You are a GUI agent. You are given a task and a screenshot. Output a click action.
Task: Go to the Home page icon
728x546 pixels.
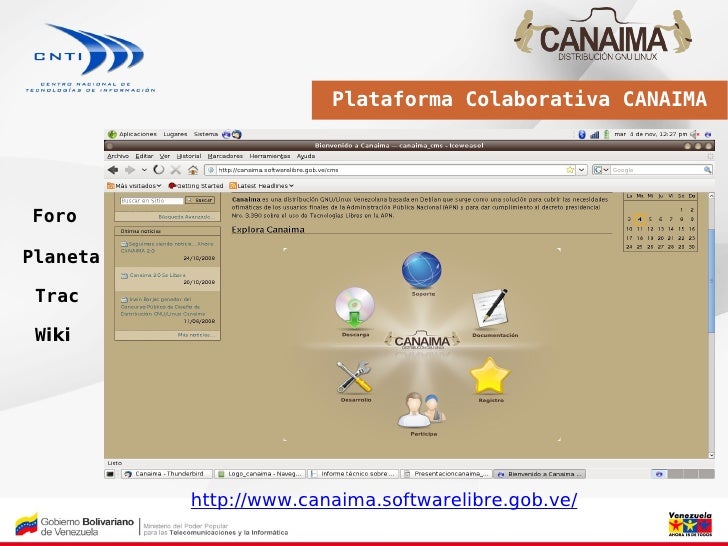193,170
